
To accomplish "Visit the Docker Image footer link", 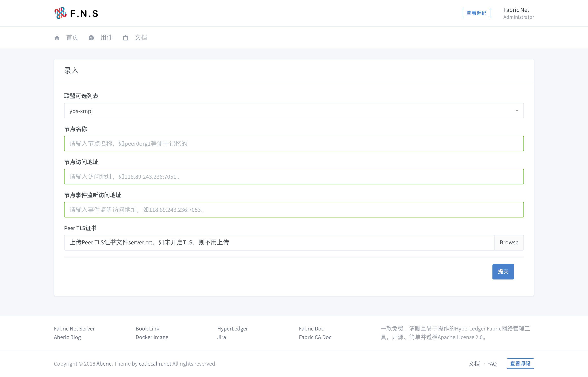I will coord(152,337).
